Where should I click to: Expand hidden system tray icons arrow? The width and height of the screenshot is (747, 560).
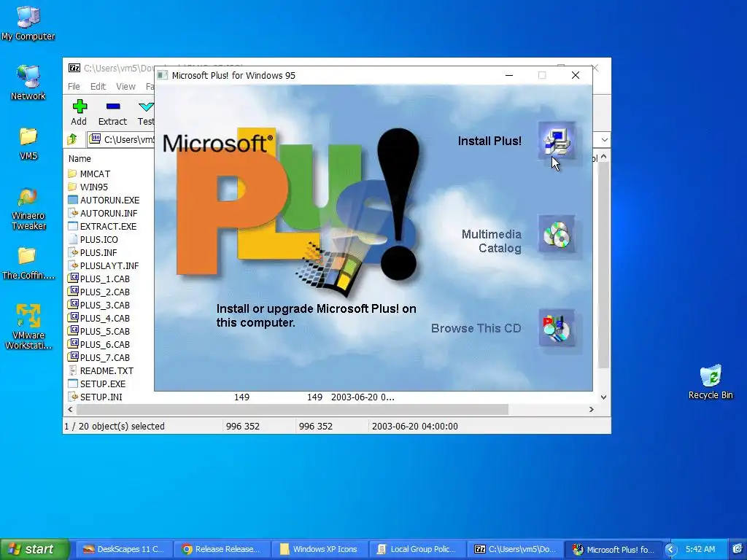(670, 550)
